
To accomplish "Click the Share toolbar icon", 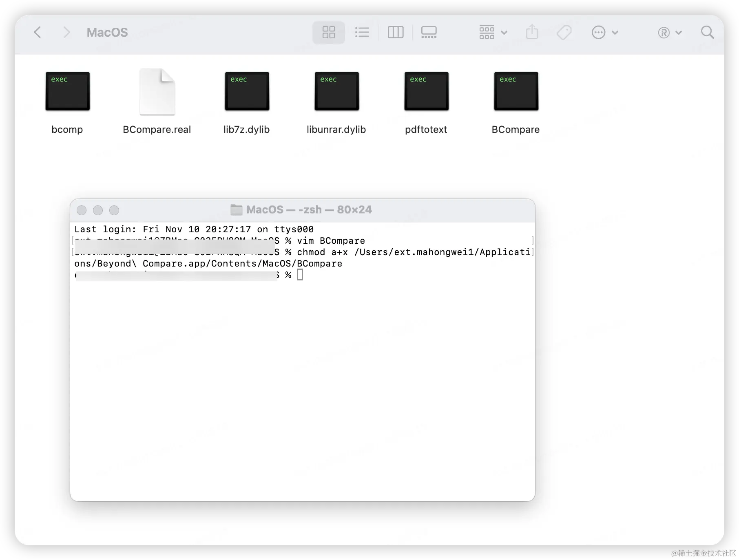I will (532, 32).
